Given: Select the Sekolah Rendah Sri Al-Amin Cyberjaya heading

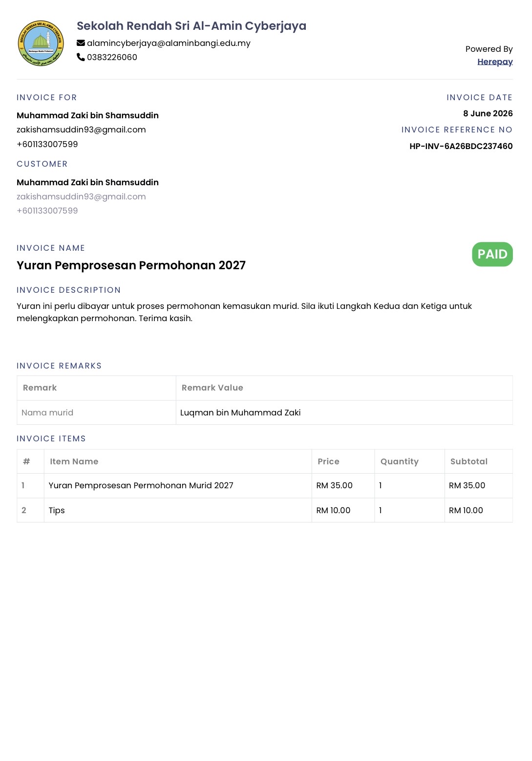Looking at the screenshot, I should pos(192,26).
